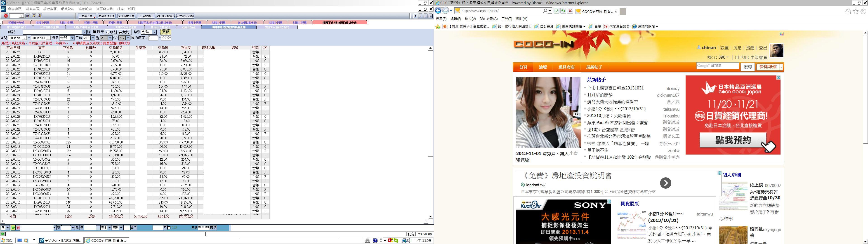Viewport: 868px width, 244px height.
Task: Open the start date 2013/09/0 dropdown
Action: 25,38
